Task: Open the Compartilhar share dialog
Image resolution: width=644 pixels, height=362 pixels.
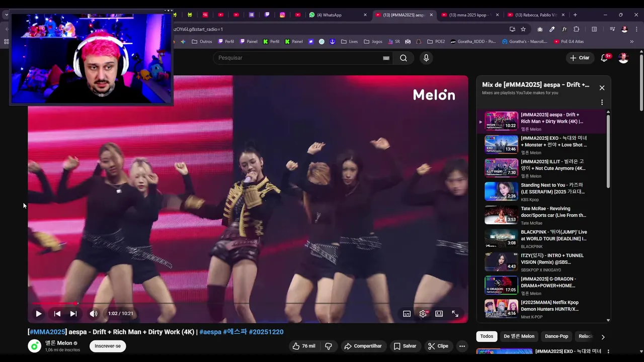Action: point(363,346)
